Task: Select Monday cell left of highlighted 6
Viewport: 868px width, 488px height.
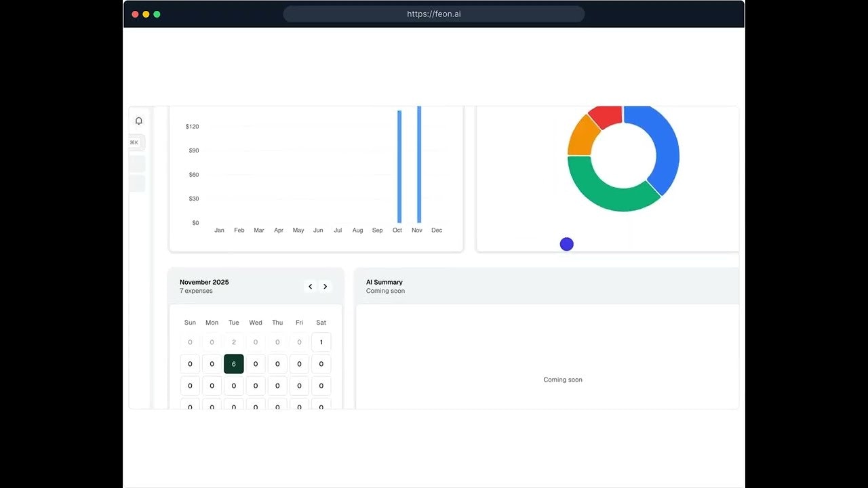Action: point(212,364)
